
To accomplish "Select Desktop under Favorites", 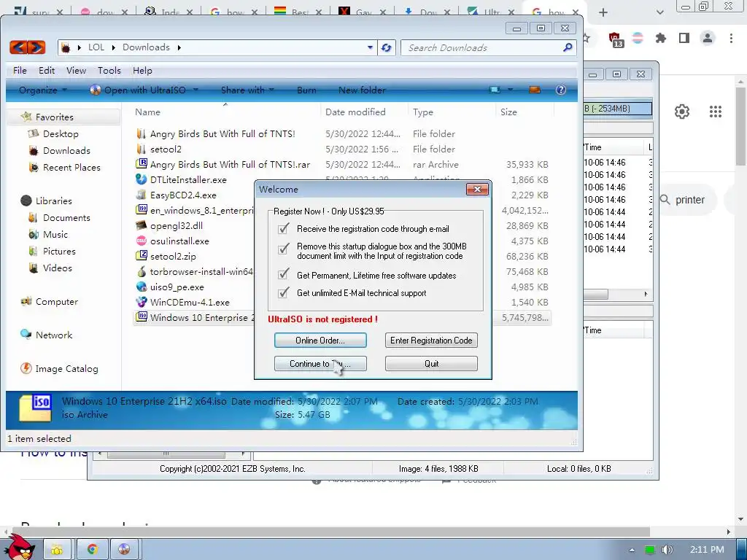I will coord(61,134).
